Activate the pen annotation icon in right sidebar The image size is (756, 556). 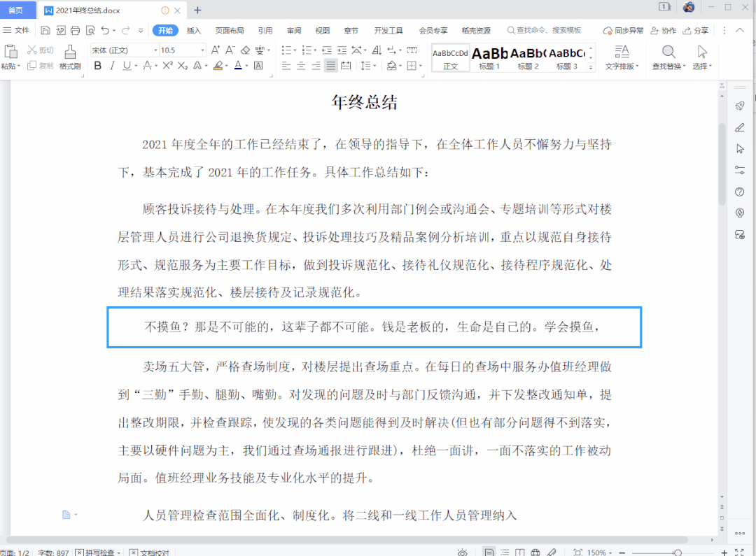click(739, 127)
